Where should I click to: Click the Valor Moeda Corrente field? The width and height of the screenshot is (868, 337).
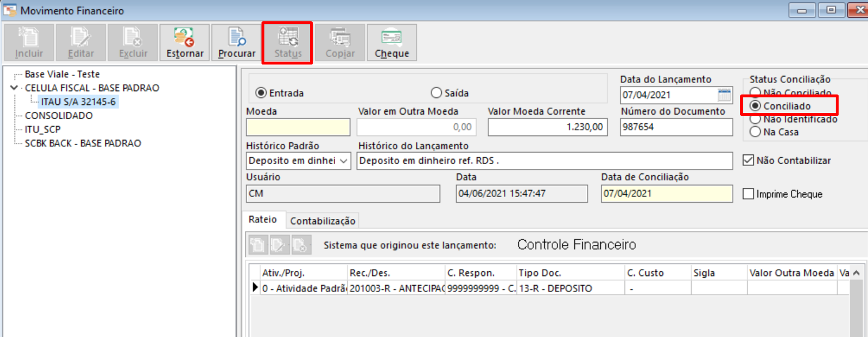548,127
